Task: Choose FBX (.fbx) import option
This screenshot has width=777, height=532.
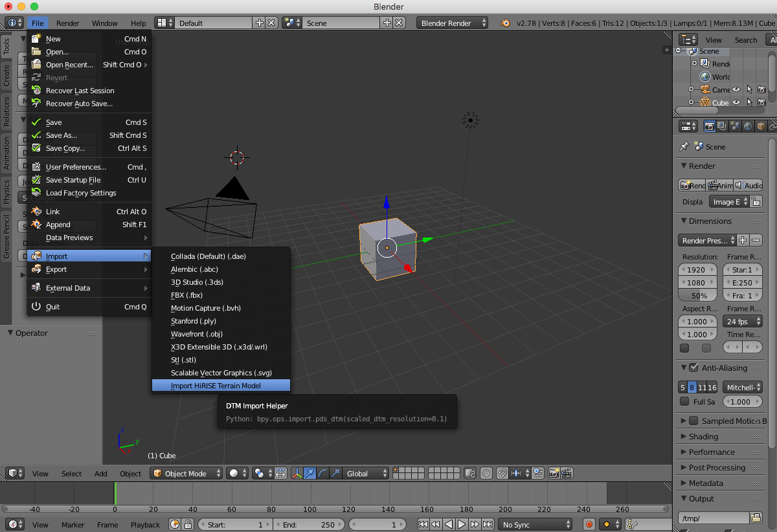Action: tap(221, 295)
